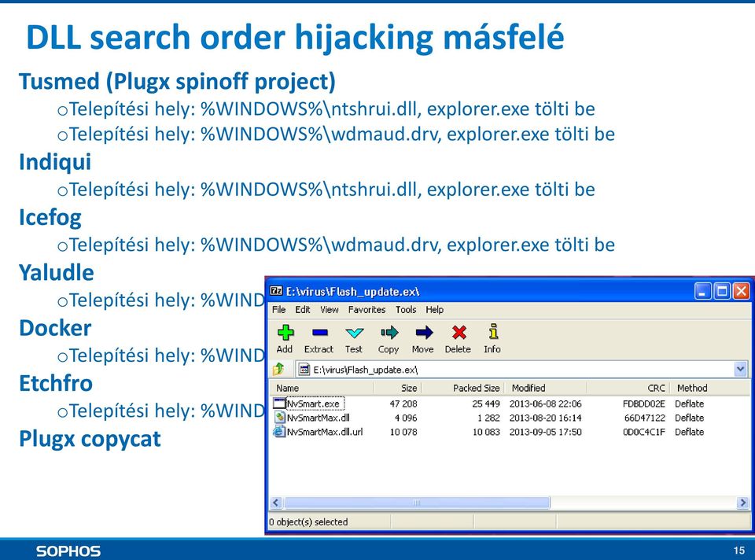Go up one folder level icon
The height and width of the screenshot is (560, 755).
[278, 370]
